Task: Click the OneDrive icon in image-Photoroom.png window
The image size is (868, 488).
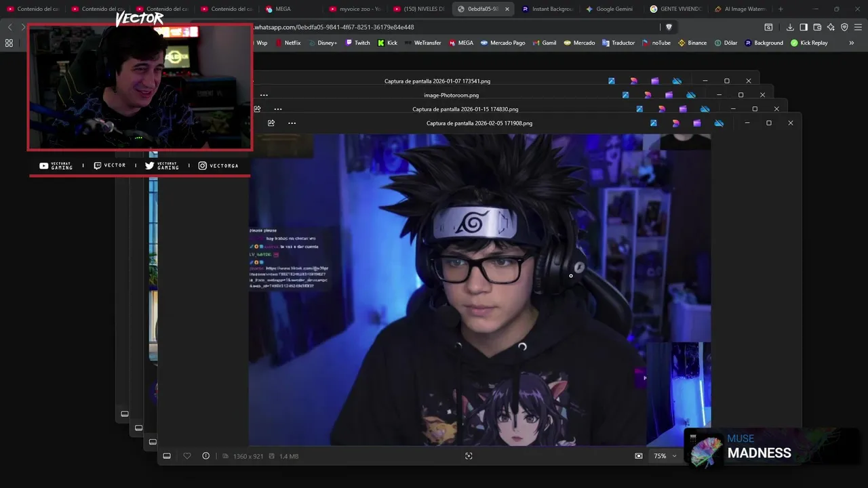Action: 690,96
